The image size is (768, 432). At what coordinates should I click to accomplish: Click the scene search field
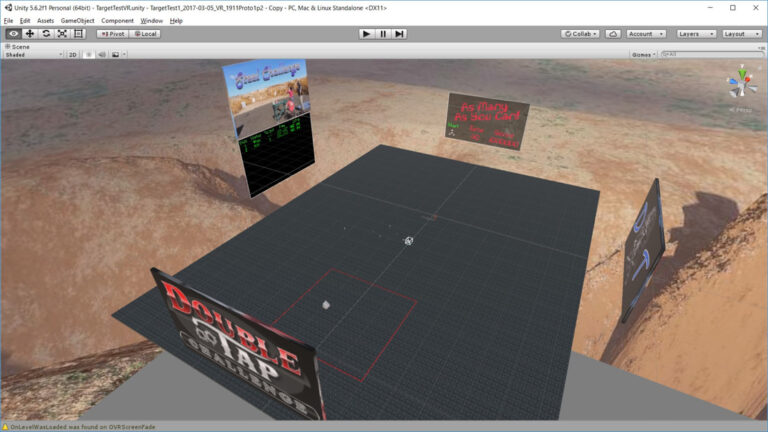coord(710,55)
